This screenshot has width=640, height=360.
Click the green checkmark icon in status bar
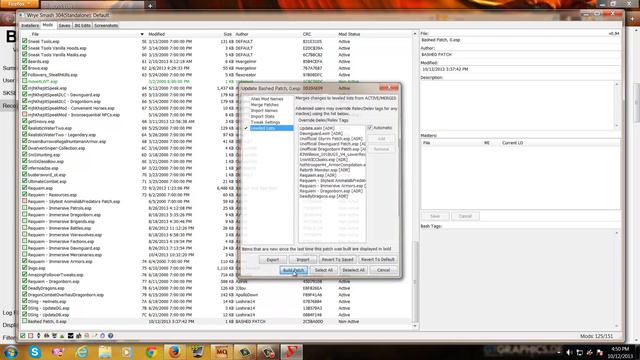point(23,336)
